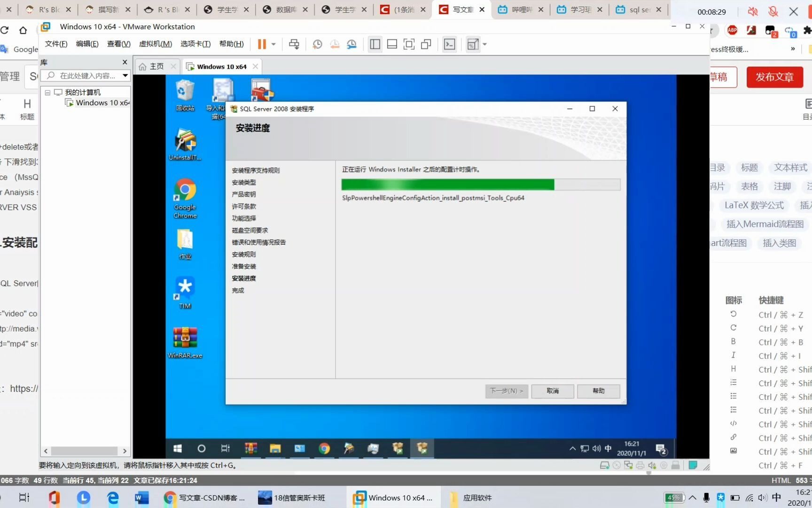This screenshot has width=812, height=508.
Task: Open the 编辑(E) menu
Action: pyautogui.click(x=87, y=44)
